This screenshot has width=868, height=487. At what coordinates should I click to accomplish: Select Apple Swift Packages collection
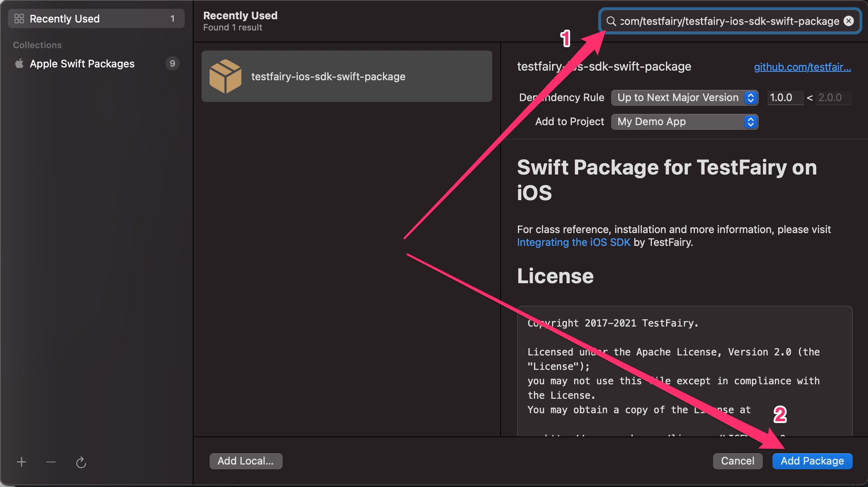(82, 64)
